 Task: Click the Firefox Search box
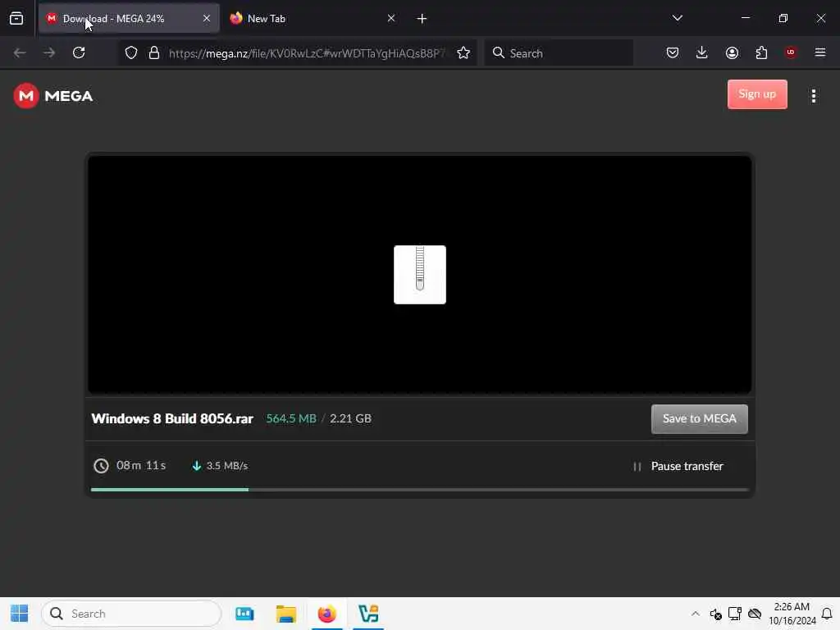pyautogui.click(x=559, y=53)
